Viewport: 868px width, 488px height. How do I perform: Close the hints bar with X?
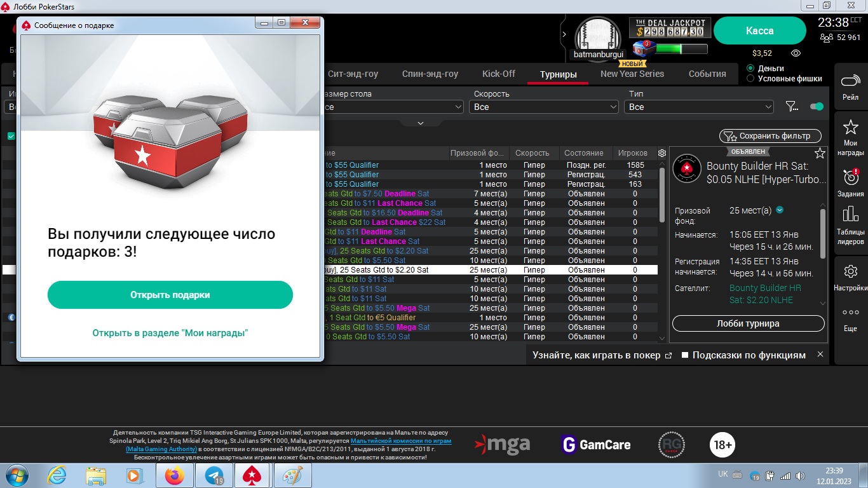820,355
